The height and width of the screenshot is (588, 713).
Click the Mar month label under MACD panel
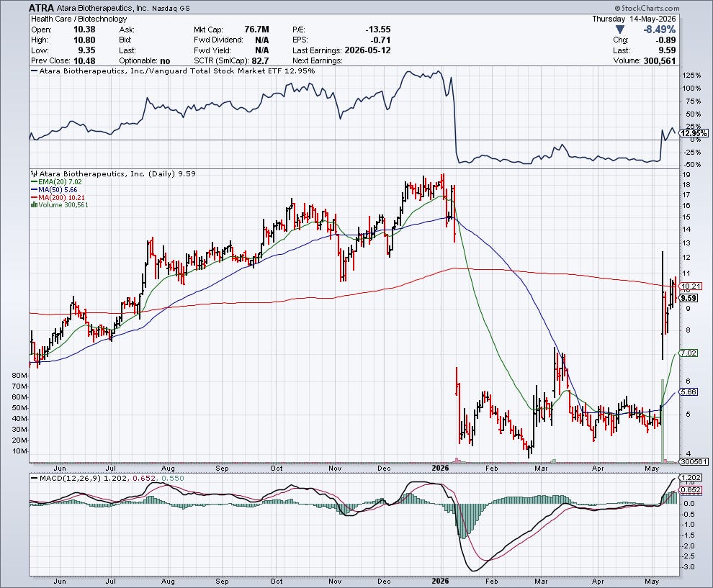tap(541, 582)
